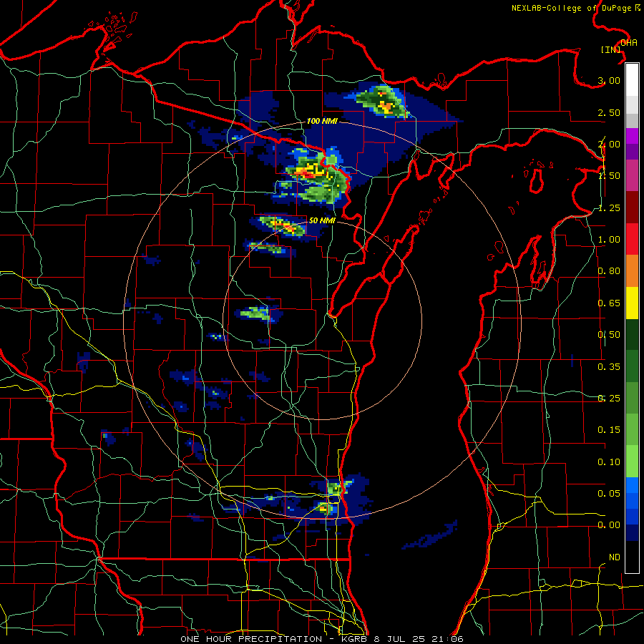
Task: Click the OHA product code label
Action: [629, 43]
